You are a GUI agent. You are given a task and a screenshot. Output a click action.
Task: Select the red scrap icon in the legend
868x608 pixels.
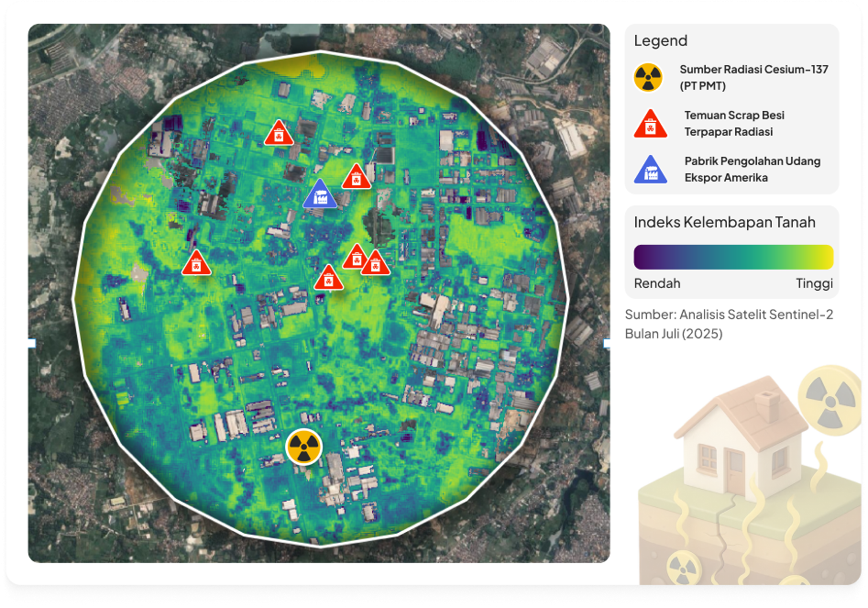(649, 124)
